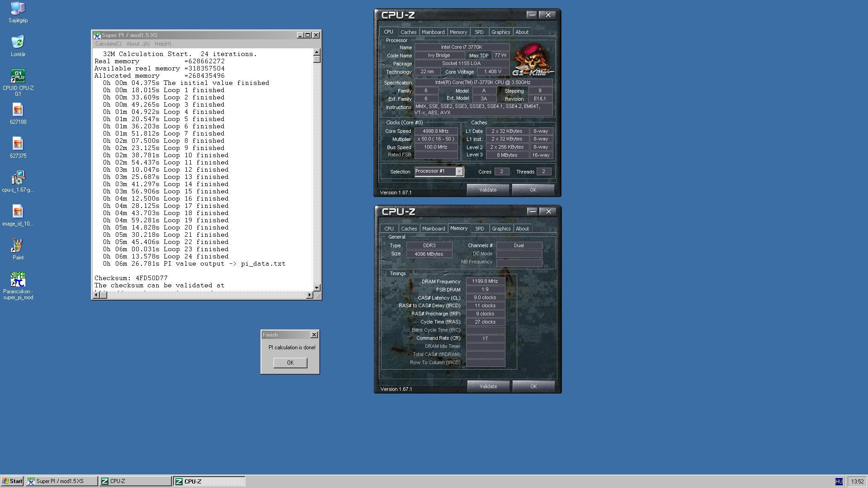The height and width of the screenshot is (488, 868).
Task: Click the Checksum: 4FD50D77 line
Action: 131,278
